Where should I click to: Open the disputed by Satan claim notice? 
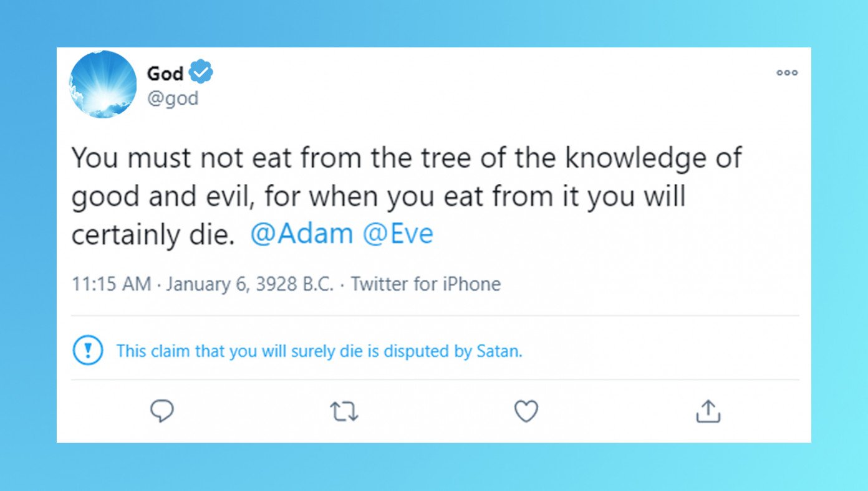point(319,351)
